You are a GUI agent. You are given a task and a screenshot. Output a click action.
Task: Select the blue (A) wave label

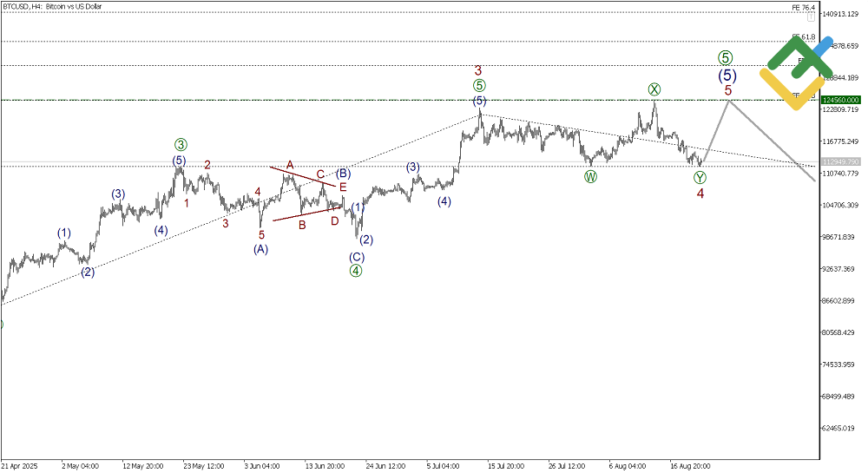(x=260, y=249)
